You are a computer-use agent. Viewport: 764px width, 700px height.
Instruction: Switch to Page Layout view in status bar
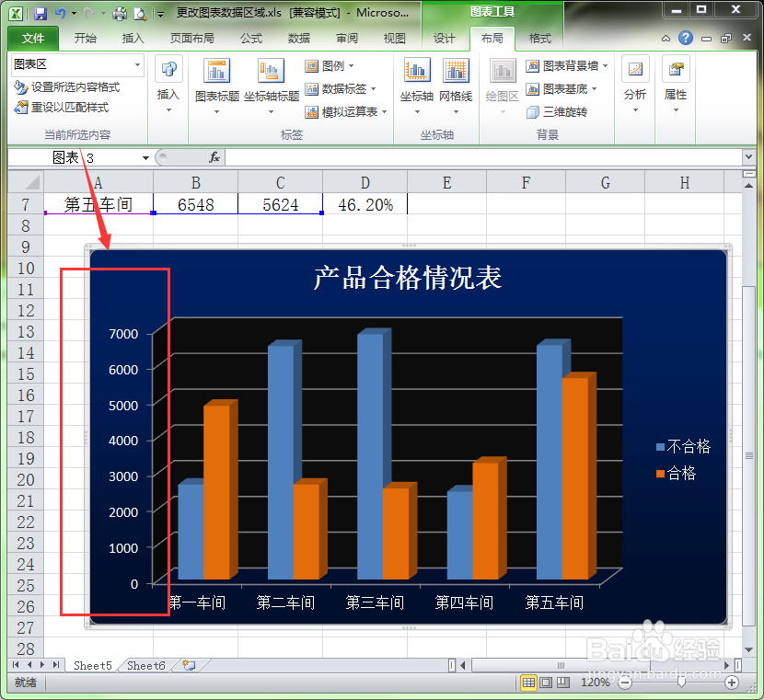click(x=546, y=683)
